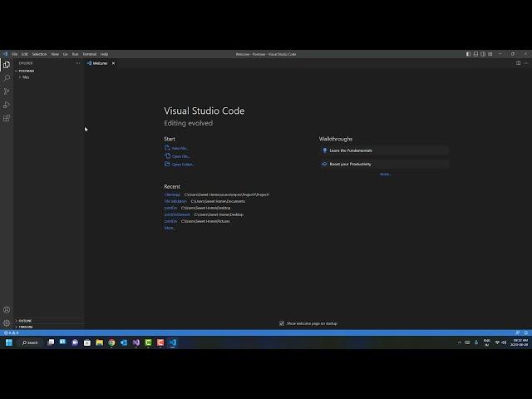The image size is (532, 399).
Task: Click the Open File icon under Start
Action: [167, 155]
